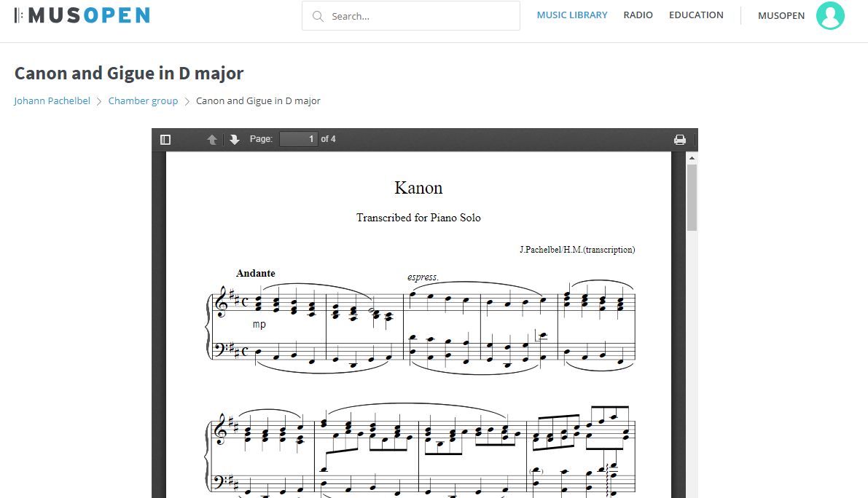Click the search magnifier icon
The width and height of the screenshot is (868, 498).
click(x=318, y=16)
